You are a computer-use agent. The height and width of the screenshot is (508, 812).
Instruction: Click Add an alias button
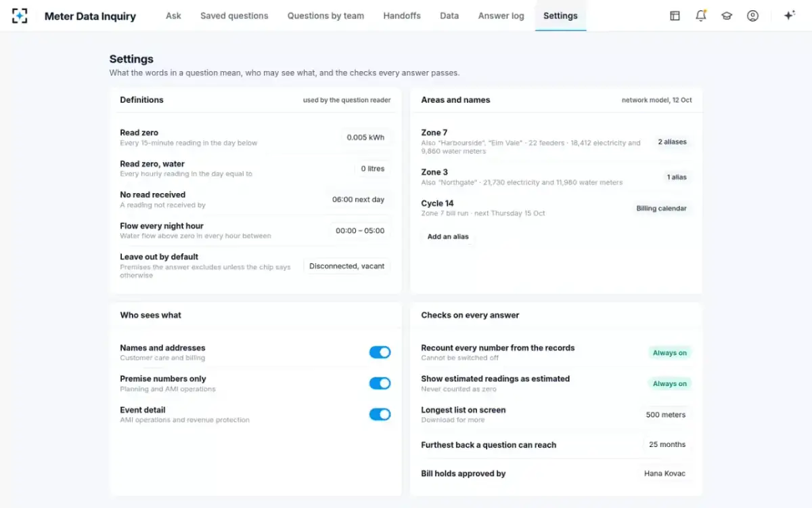[448, 237]
